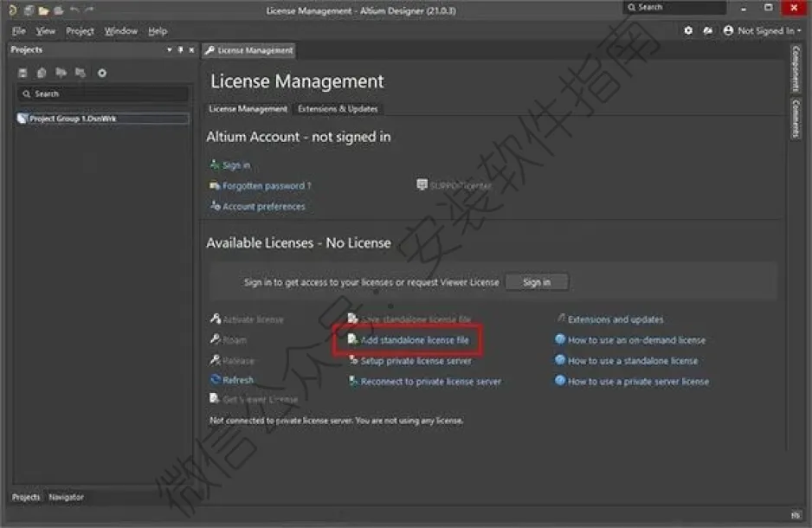Click the Release license link

point(238,361)
